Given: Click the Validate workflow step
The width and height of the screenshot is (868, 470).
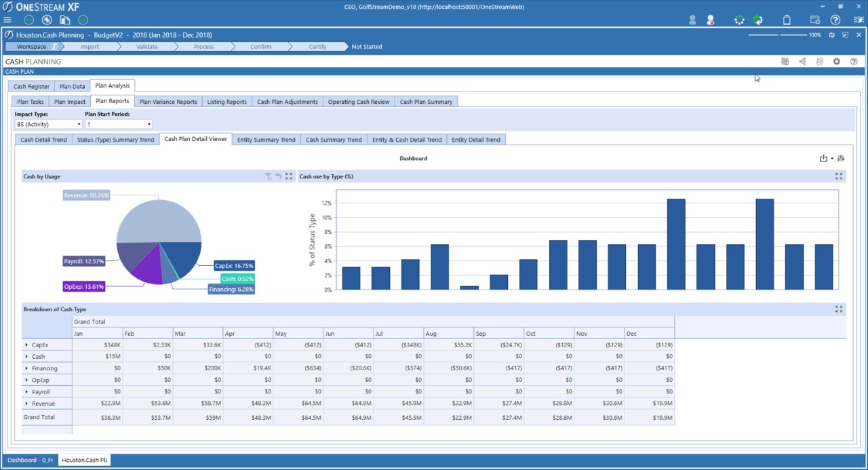Looking at the screenshot, I should [x=146, y=47].
